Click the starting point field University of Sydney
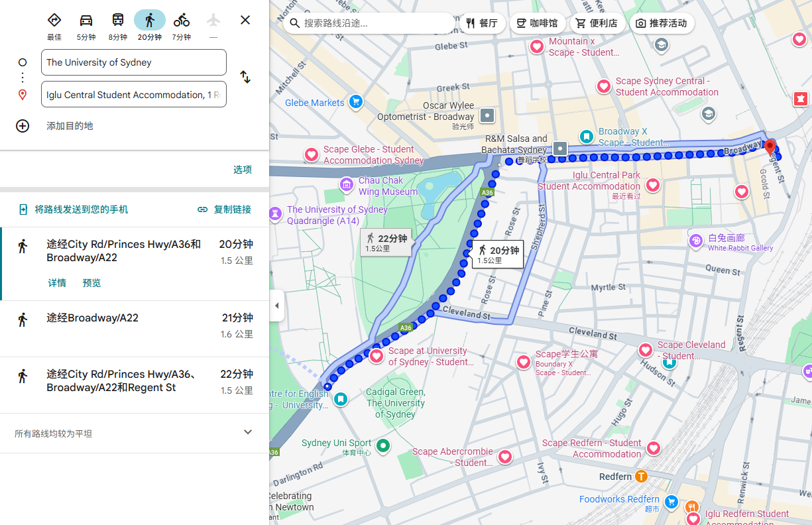This screenshot has width=812, height=525. pos(133,62)
